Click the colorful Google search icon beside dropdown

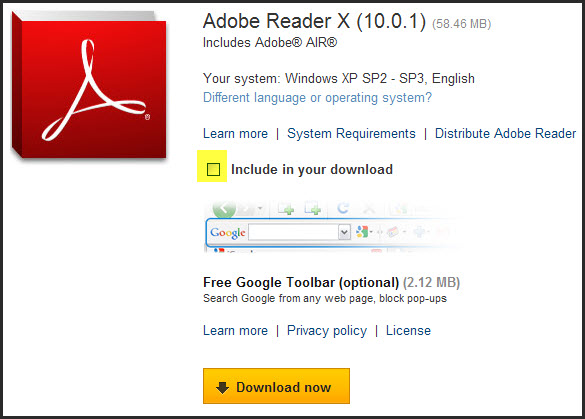(x=362, y=232)
